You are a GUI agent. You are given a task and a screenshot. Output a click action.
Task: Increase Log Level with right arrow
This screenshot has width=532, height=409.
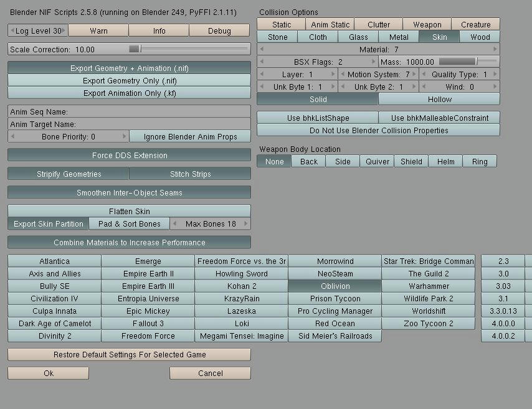[x=64, y=31]
